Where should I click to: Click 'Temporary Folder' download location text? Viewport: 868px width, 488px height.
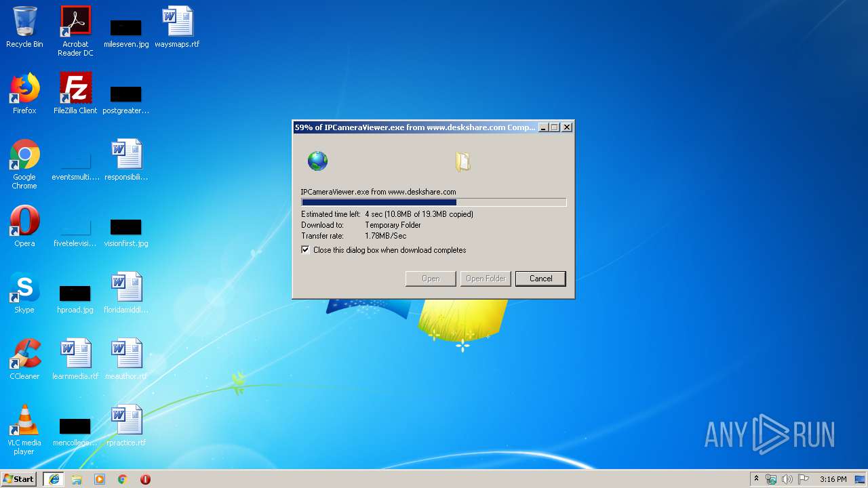393,225
